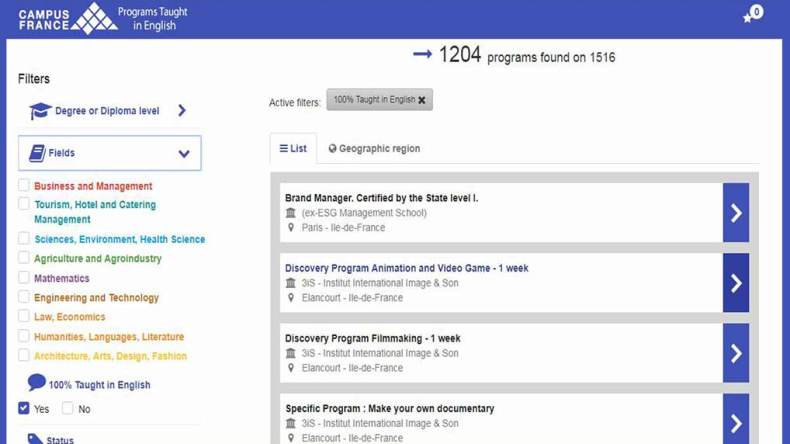
Task: Open Specific Program documentary listing
Action: click(389, 408)
